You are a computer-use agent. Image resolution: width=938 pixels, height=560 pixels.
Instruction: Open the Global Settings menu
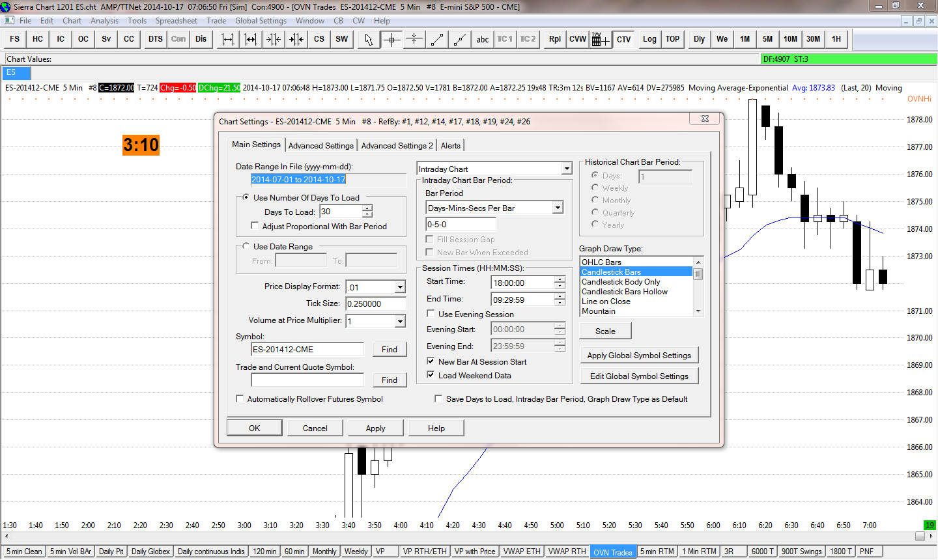[261, 21]
